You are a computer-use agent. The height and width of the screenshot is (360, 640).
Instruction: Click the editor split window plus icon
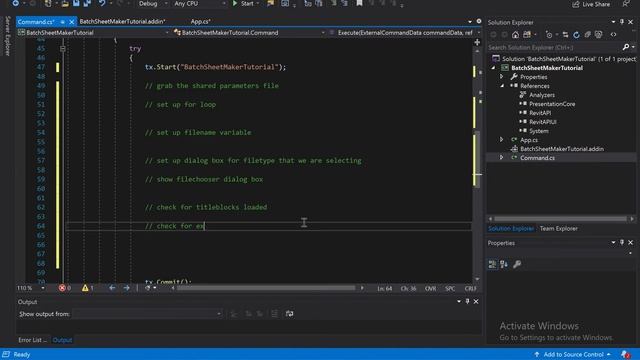(x=477, y=42)
